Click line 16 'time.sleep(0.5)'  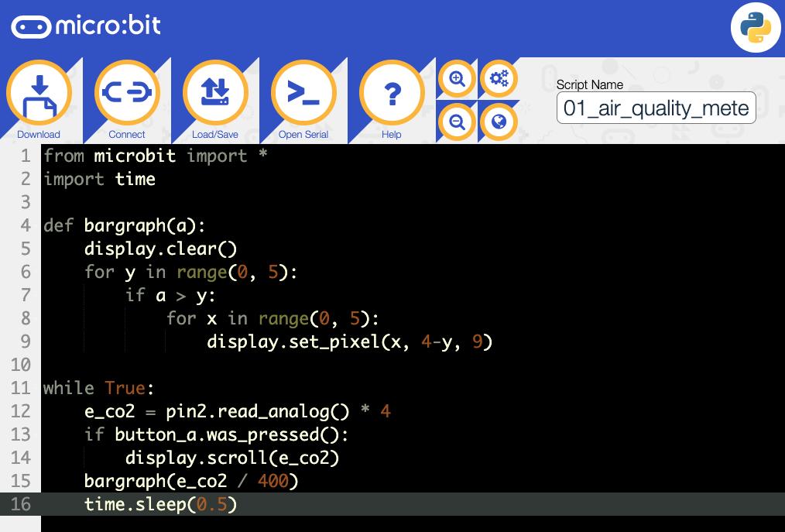tap(160, 504)
